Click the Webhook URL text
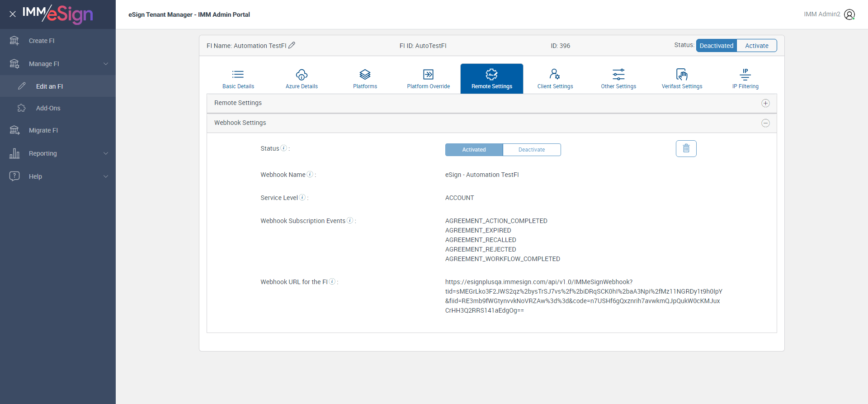 click(x=584, y=296)
